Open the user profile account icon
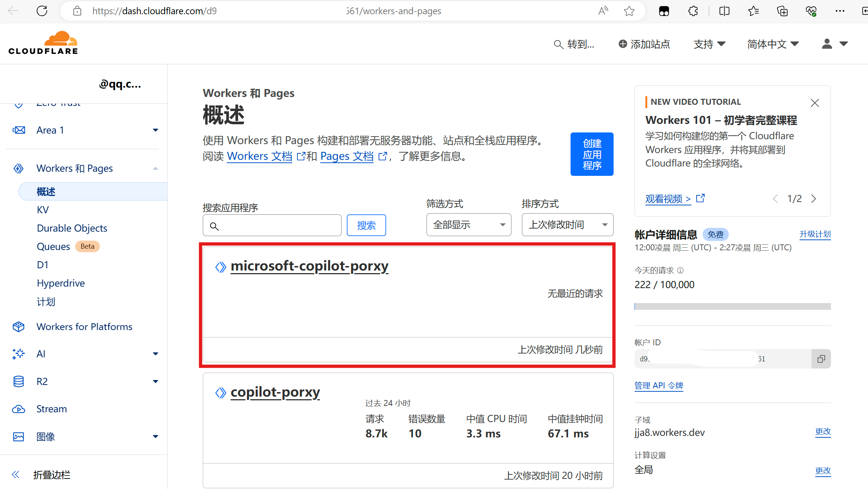868x489 pixels. pos(827,44)
